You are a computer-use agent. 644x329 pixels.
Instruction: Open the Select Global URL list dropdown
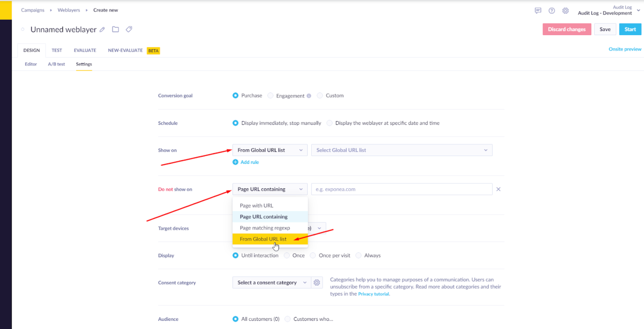(x=401, y=150)
